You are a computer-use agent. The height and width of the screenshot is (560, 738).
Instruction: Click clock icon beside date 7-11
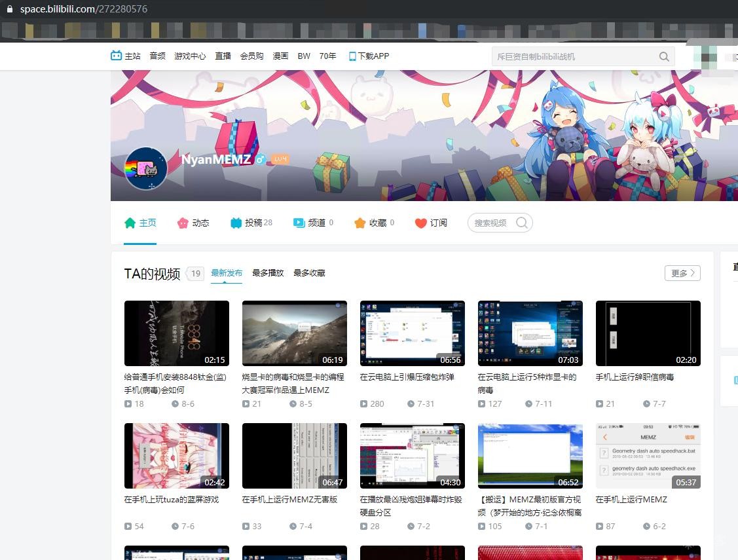528,403
